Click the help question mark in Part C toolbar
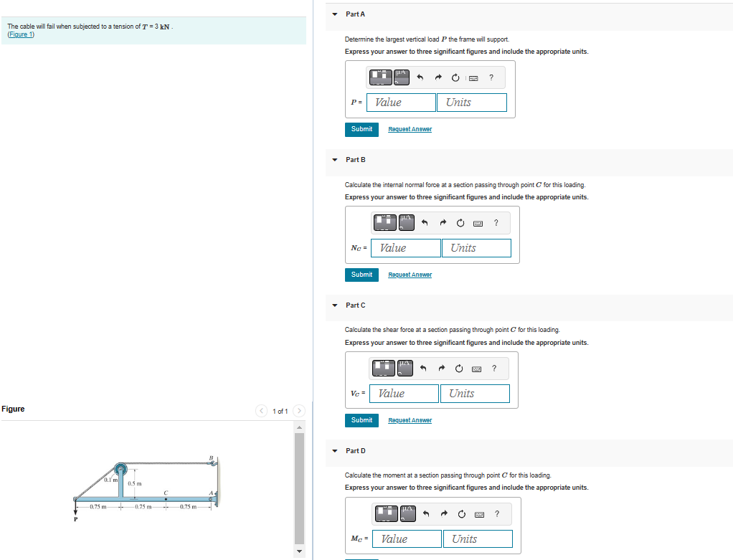 tap(493, 369)
